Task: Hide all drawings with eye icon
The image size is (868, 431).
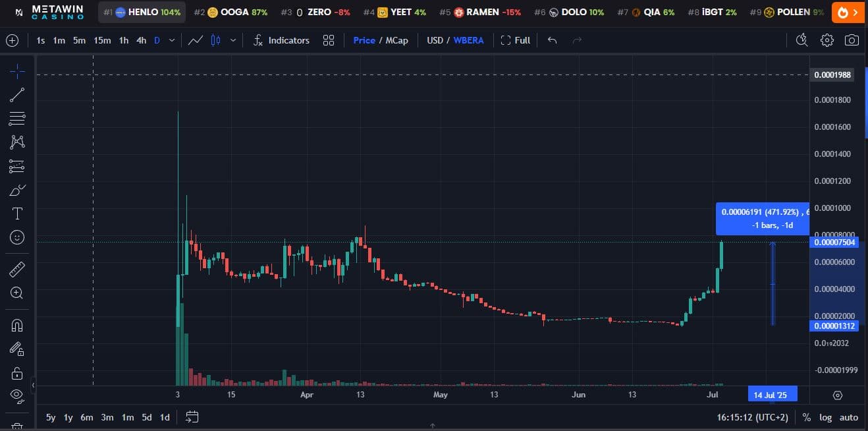Action: pyautogui.click(x=17, y=395)
